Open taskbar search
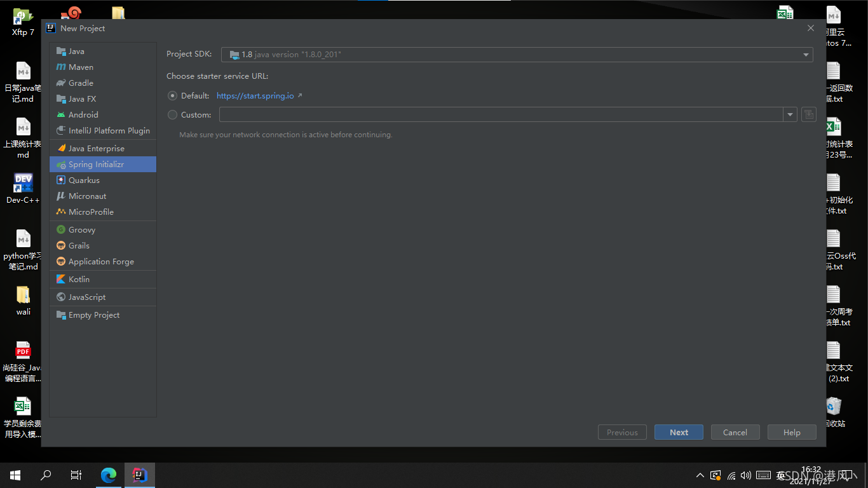Image resolution: width=868 pixels, height=488 pixels. click(46, 475)
